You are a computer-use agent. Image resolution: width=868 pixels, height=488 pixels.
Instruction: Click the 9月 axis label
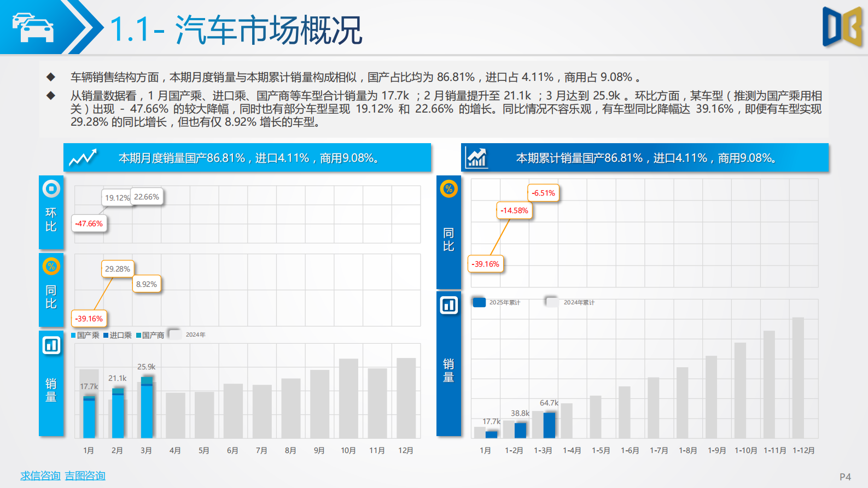point(319,450)
